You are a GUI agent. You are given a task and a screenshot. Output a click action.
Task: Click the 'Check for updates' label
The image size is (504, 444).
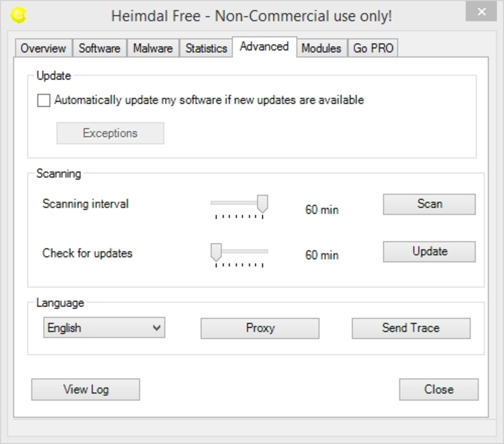(88, 253)
